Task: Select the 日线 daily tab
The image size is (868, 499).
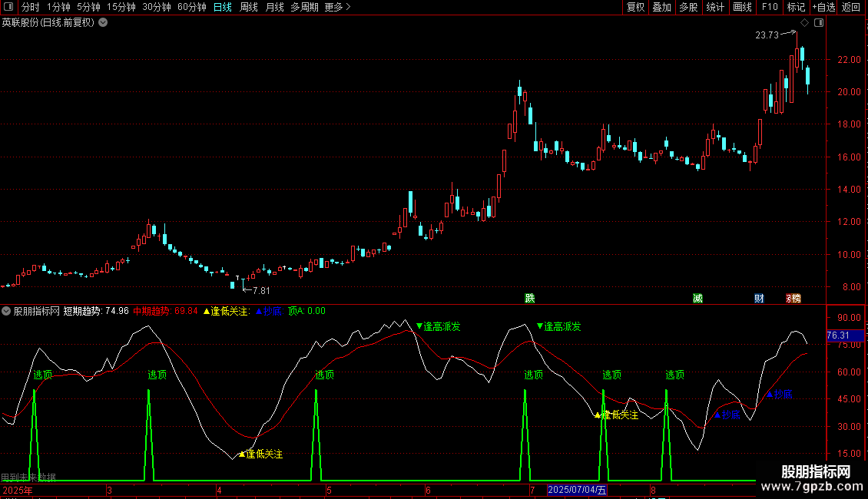Action: 223,7
